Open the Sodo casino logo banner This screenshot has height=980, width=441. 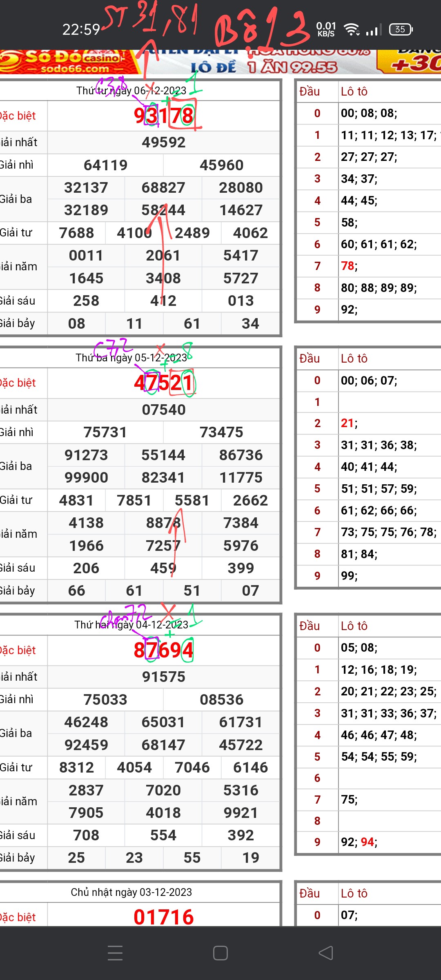tap(69, 62)
